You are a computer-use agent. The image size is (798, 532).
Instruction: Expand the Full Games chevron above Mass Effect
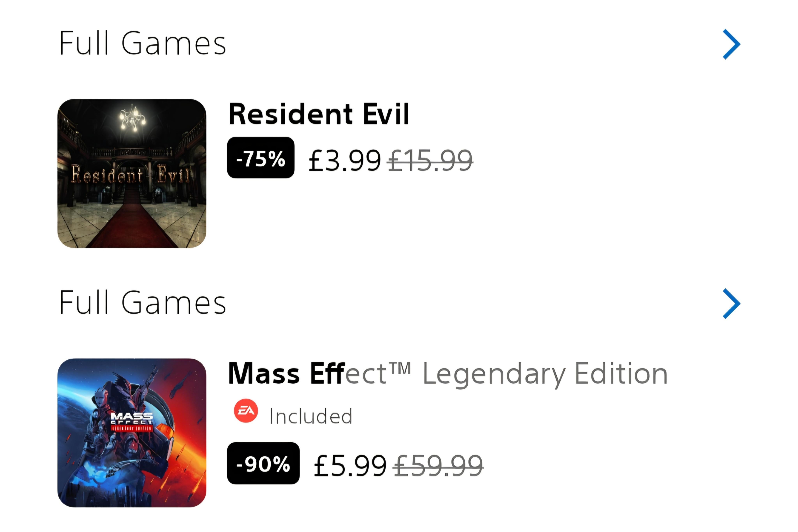pyautogui.click(x=731, y=304)
